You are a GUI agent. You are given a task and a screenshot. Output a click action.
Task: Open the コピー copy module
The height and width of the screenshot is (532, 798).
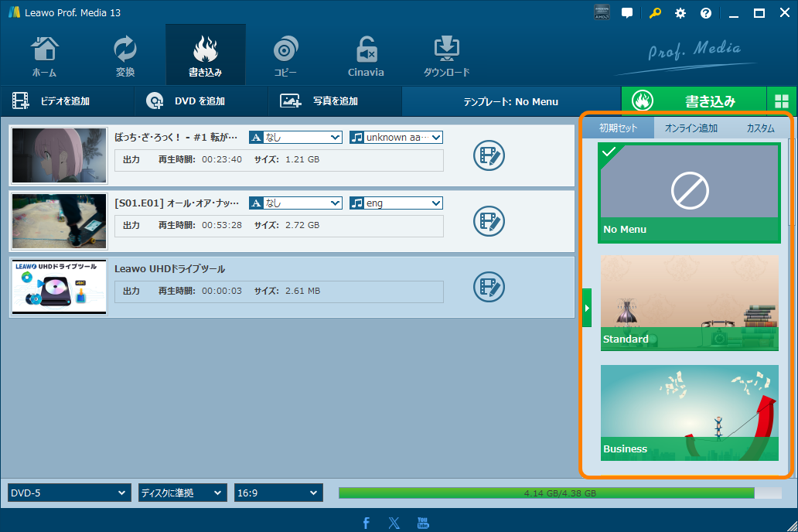click(285, 56)
